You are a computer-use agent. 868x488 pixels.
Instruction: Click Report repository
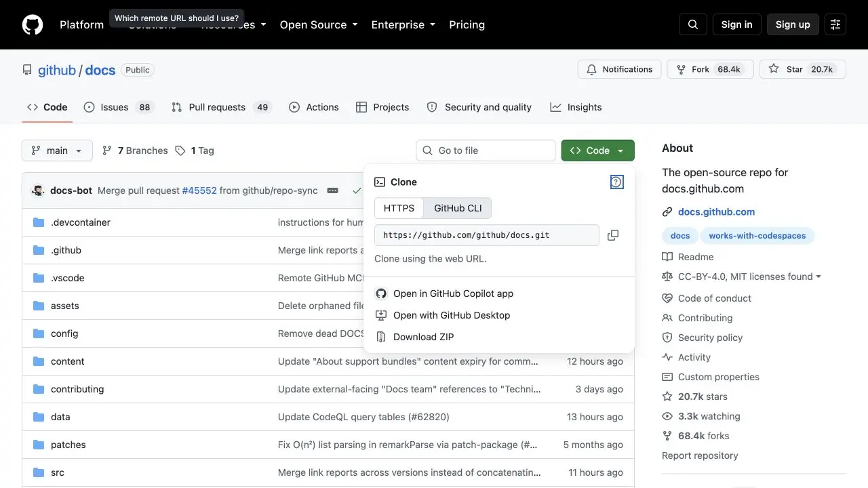click(x=700, y=455)
